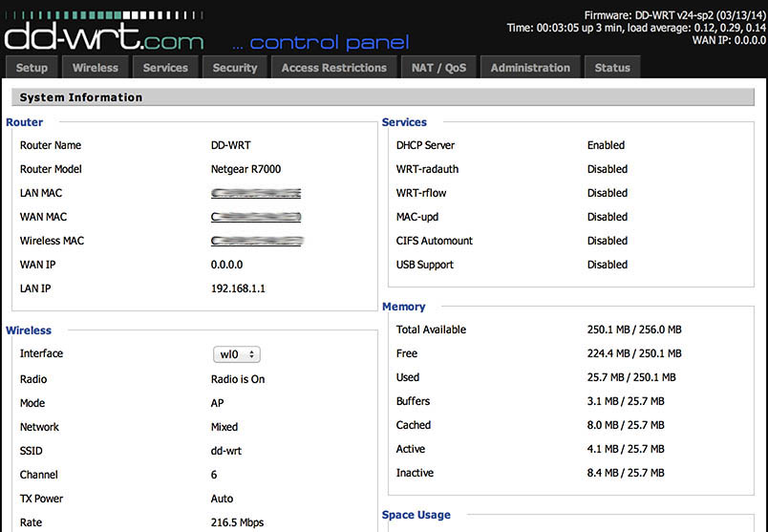The width and height of the screenshot is (768, 532).
Task: Switch to the Wireless tab
Action: 96,68
